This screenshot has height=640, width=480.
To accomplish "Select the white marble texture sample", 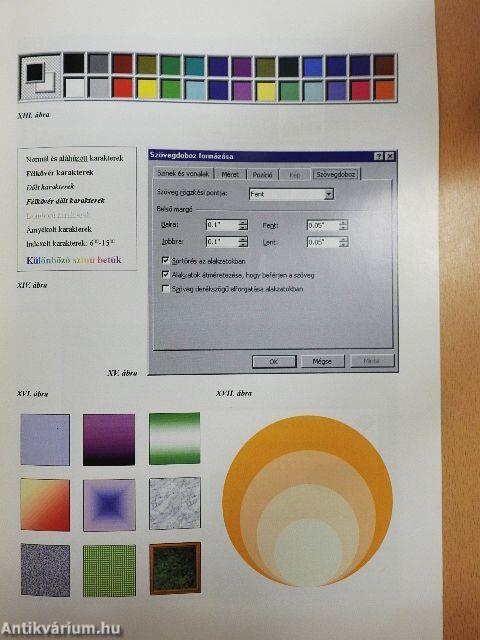I will click(175, 503).
